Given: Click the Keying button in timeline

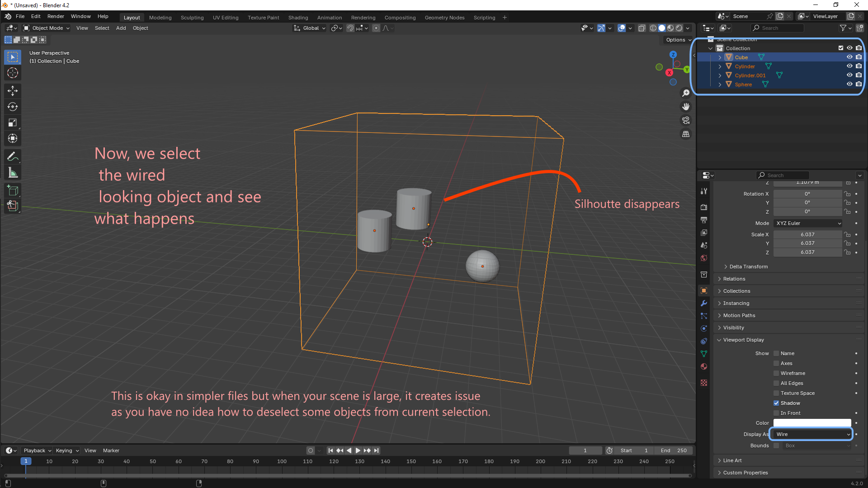Looking at the screenshot, I should (x=67, y=450).
